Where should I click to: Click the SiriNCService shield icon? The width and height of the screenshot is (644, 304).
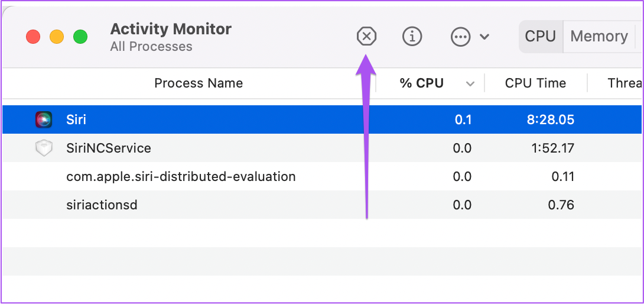[44, 148]
